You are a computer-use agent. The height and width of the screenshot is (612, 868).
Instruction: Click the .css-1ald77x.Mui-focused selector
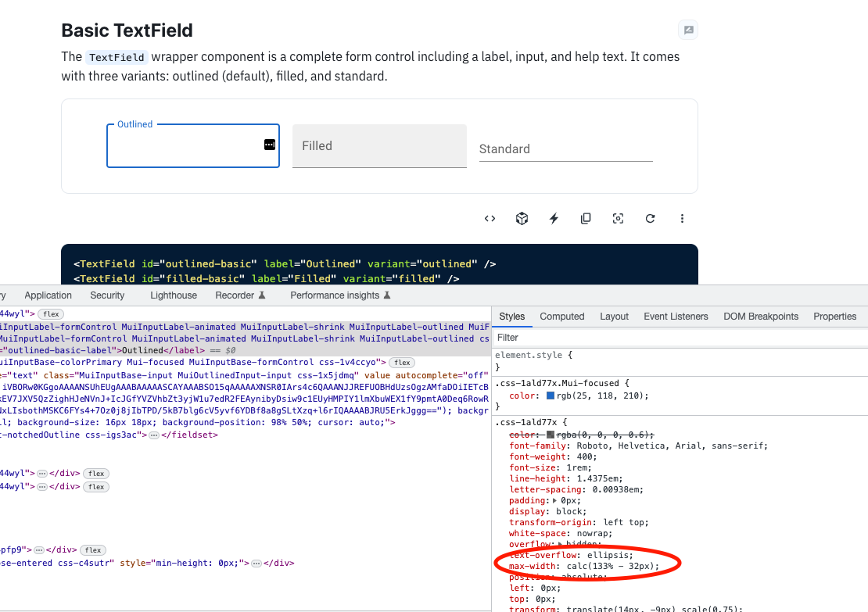coord(557,382)
